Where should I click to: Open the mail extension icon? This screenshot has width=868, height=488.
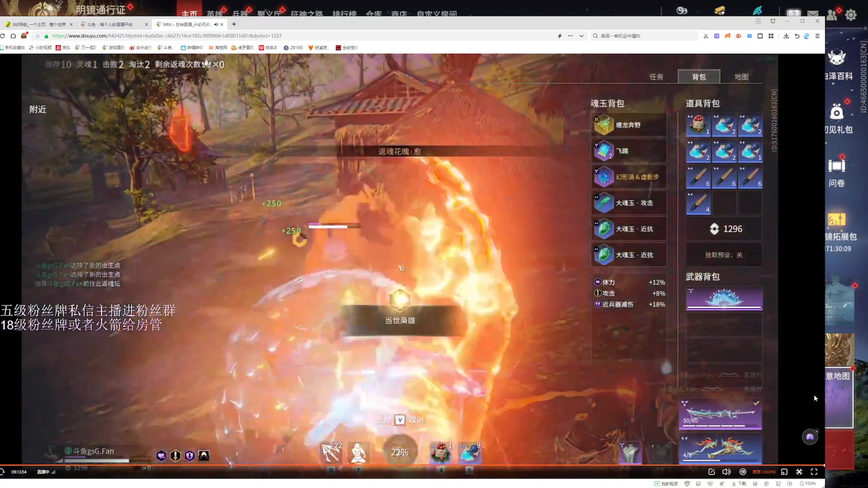pyautogui.click(x=749, y=36)
